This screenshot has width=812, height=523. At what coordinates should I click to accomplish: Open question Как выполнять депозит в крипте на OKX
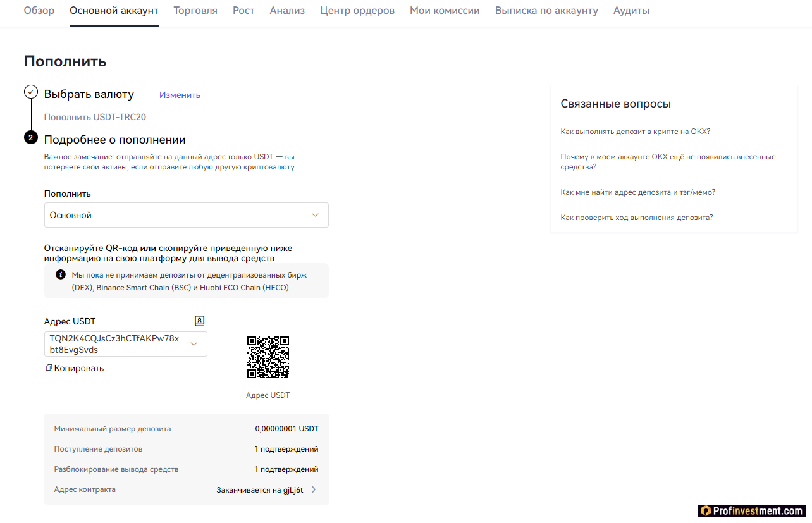point(636,132)
